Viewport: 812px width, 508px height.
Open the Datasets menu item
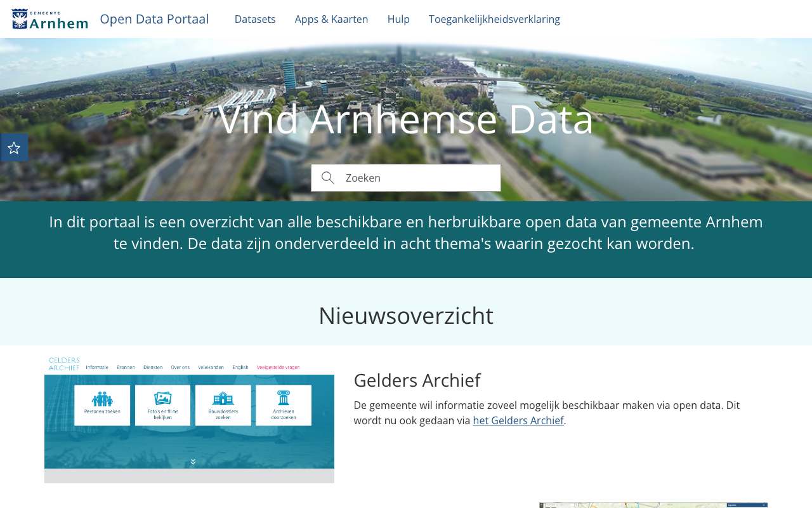click(x=255, y=19)
